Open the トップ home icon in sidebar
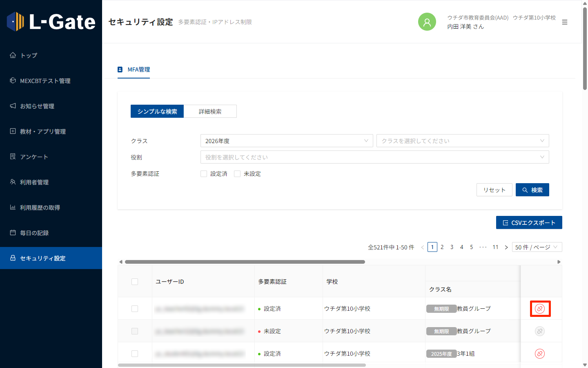 click(x=13, y=55)
